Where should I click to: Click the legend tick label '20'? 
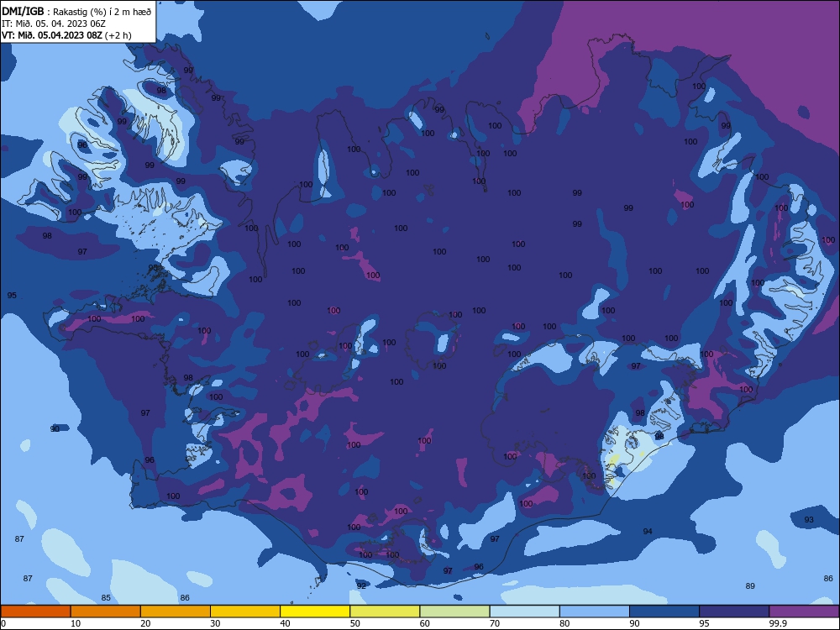145,623
